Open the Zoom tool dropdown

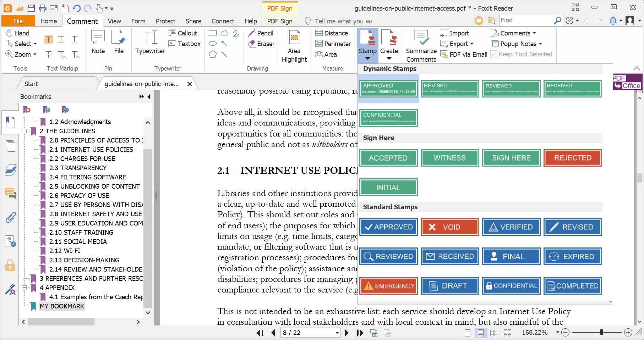[35, 55]
